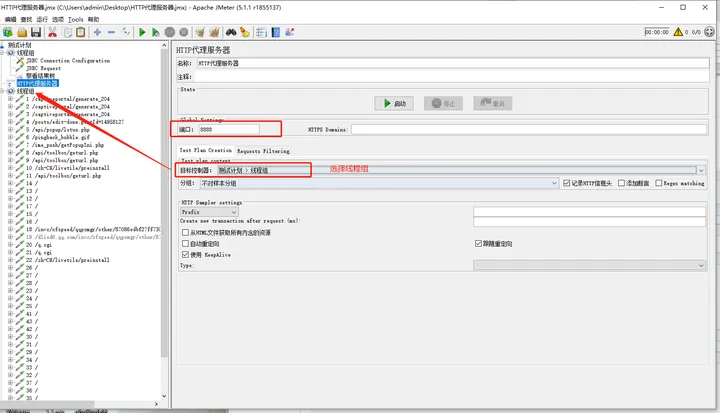Click the 名称 name input field
720x413 pixels.
pos(453,63)
